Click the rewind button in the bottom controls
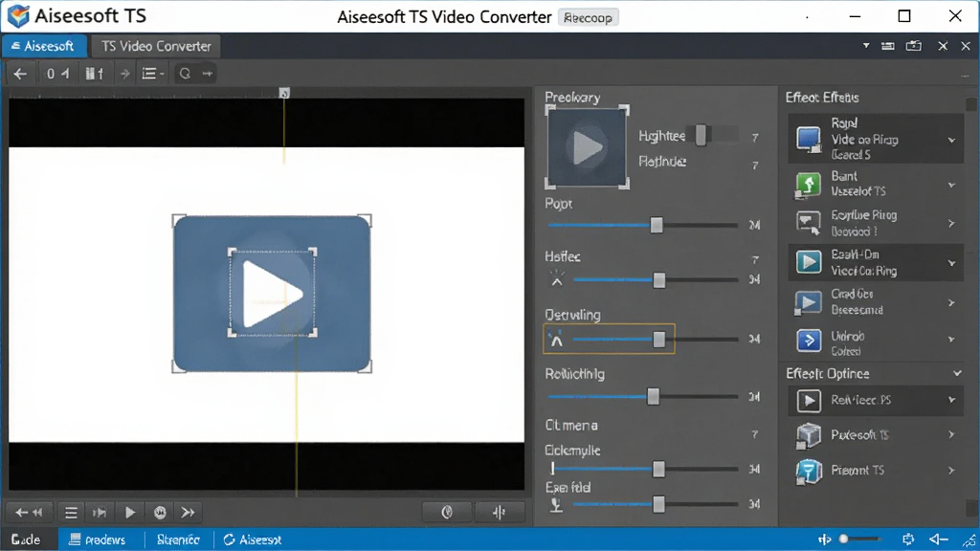This screenshot has height=551, width=980. click(x=29, y=513)
